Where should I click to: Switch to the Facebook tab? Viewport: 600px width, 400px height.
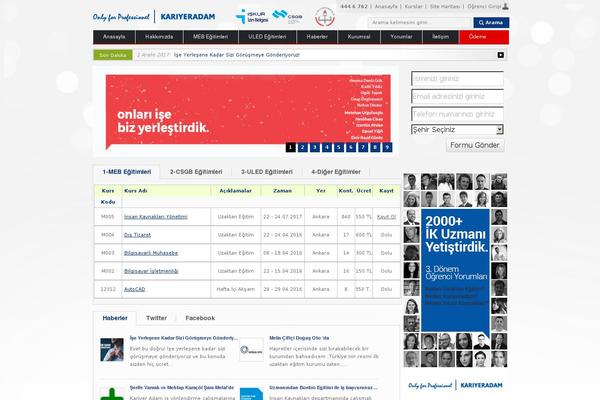(x=200, y=318)
